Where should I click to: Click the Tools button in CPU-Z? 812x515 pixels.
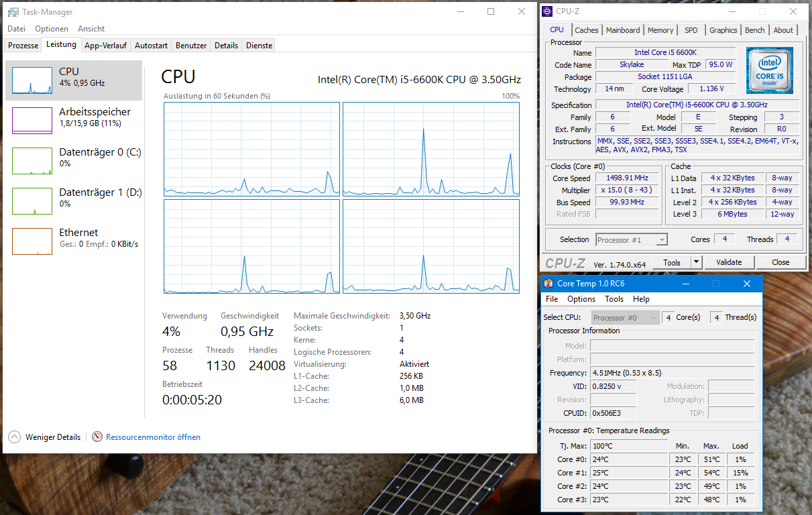pyautogui.click(x=672, y=262)
